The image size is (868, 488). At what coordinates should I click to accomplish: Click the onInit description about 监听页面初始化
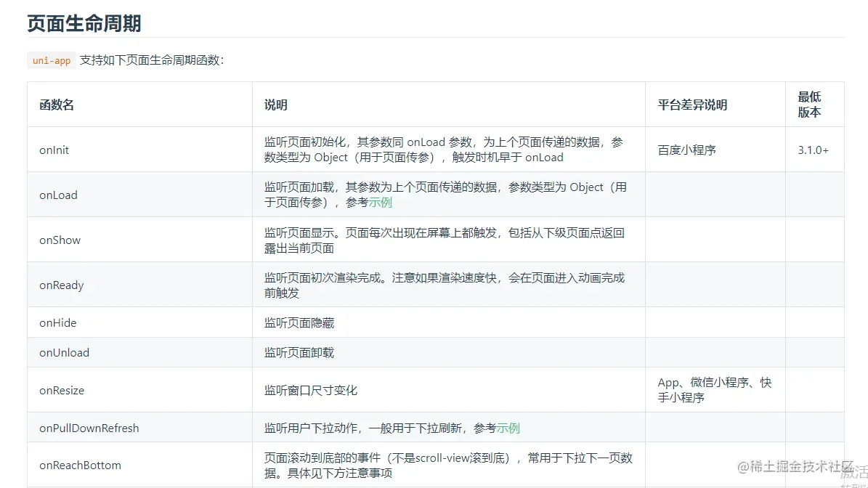pyautogui.click(x=443, y=150)
